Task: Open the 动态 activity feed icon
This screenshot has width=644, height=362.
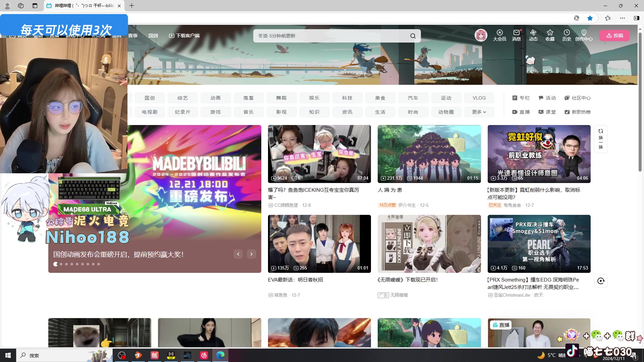Action: pos(533,35)
